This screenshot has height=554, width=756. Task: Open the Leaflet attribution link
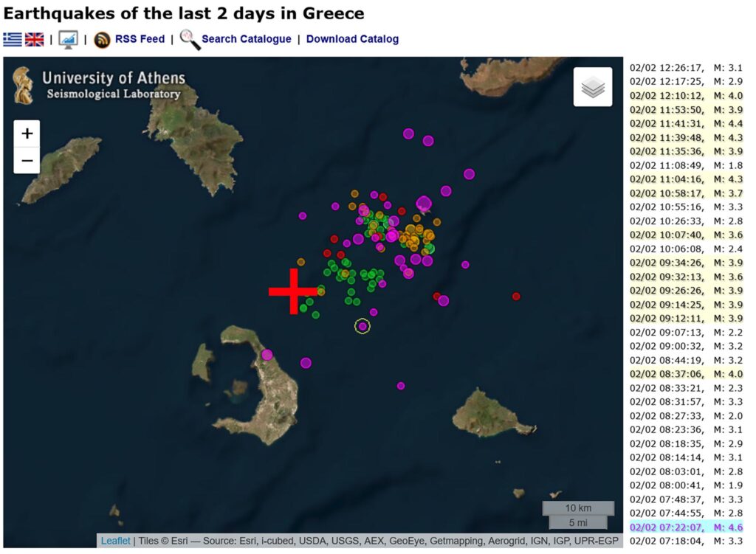point(115,541)
